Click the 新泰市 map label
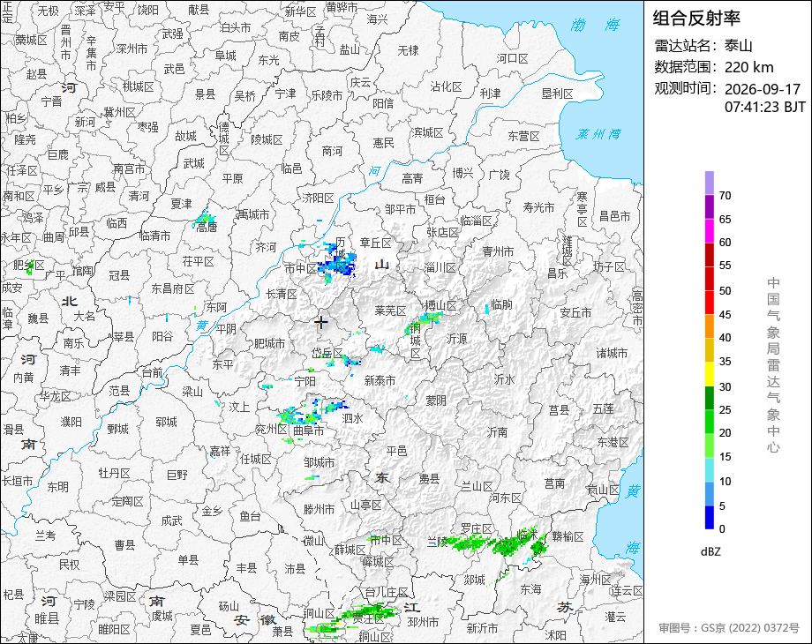This screenshot has height=644, width=812. [x=380, y=380]
